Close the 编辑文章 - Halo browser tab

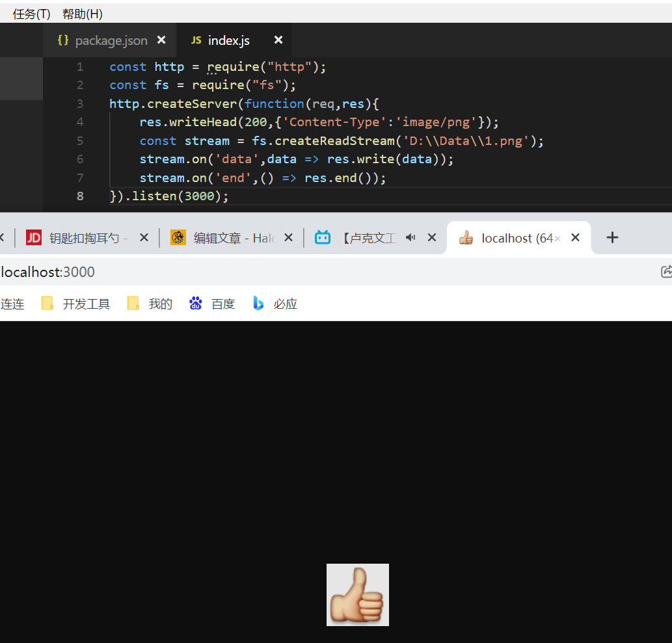[x=289, y=238]
